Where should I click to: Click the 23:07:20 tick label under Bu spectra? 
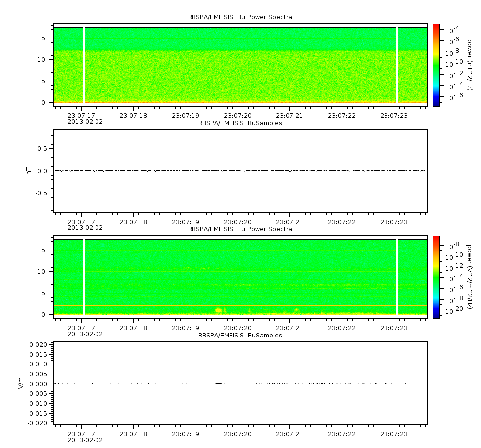pos(237,116)
